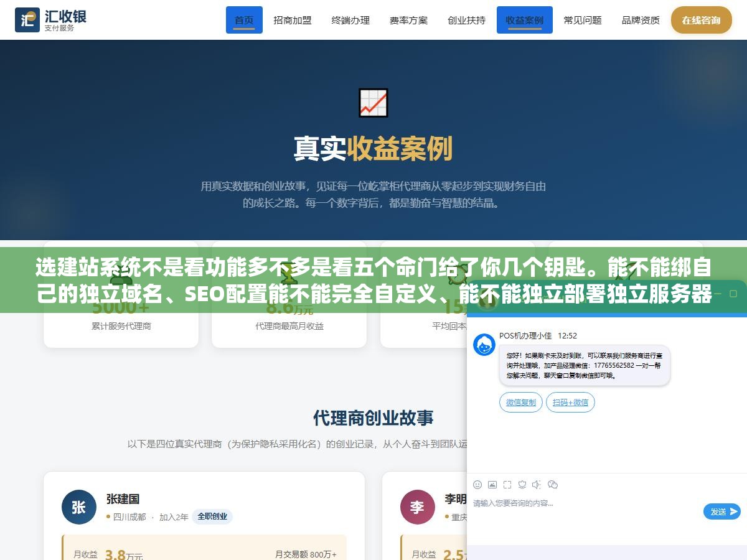Open the 费率方案 menu item
747x560 pixels.
(408, 20)
